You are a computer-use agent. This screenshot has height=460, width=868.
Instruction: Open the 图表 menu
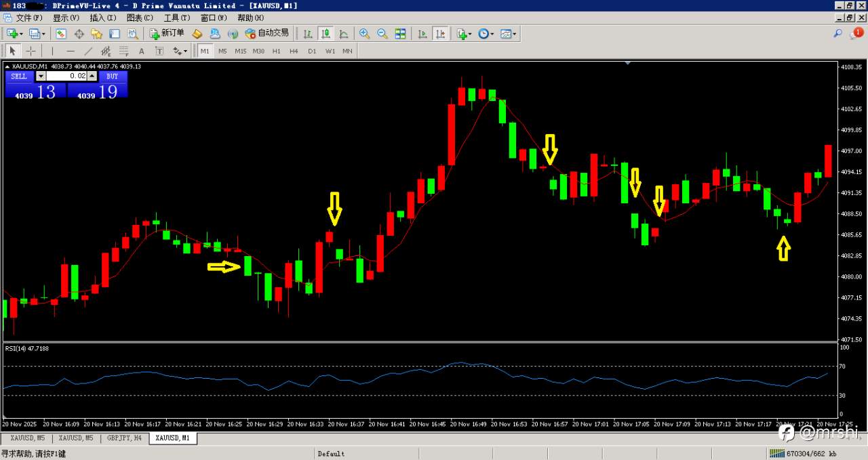click(x=140, y=18)
